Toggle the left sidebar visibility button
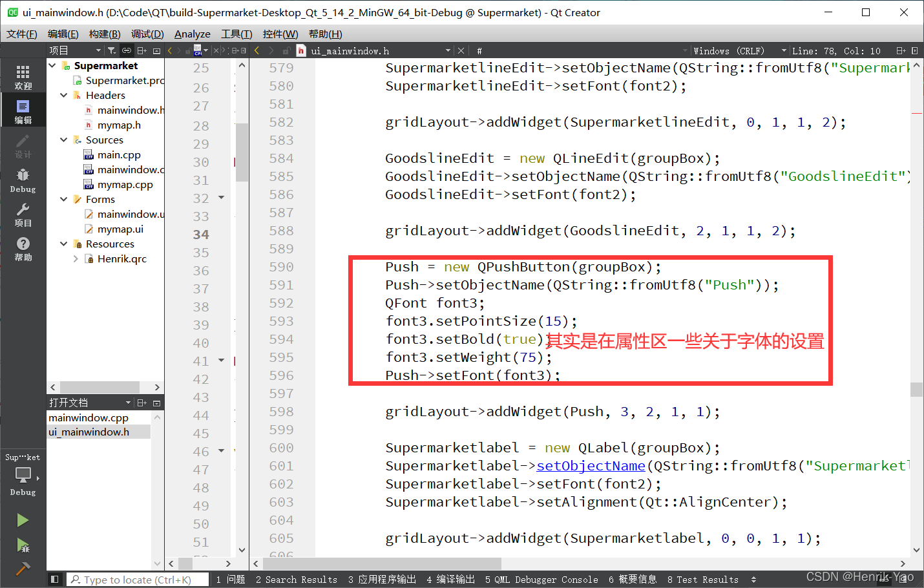Viewport: 924px width, 588px height. [x=55, y=580]
